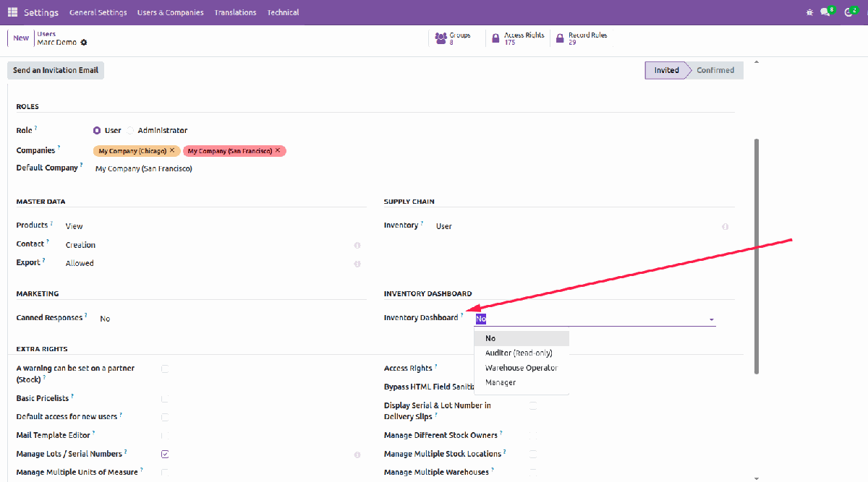Open activities clock icon with badge 2

tap(851, 12)
